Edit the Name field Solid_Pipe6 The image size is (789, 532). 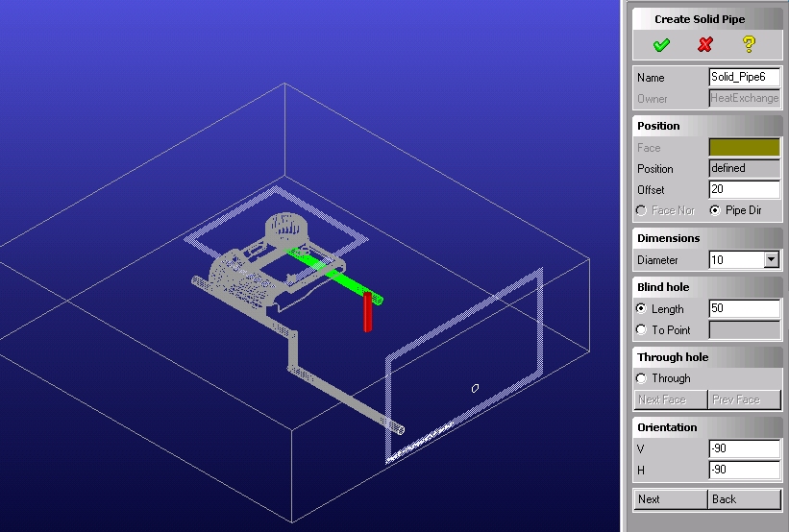(744, 77)
